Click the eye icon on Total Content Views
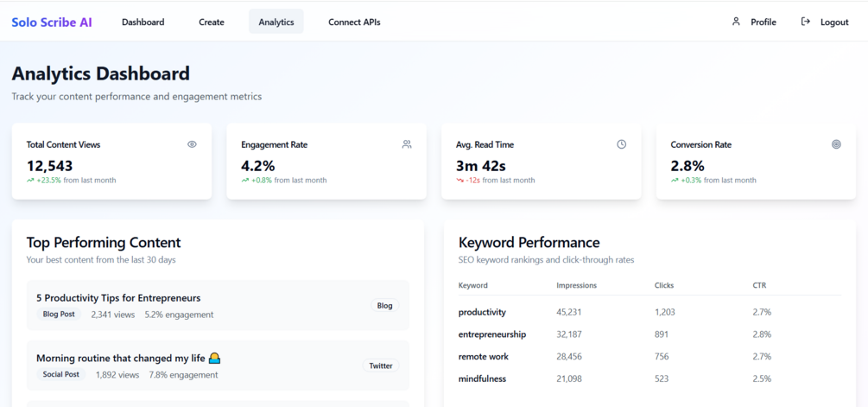 coord(192,144)
